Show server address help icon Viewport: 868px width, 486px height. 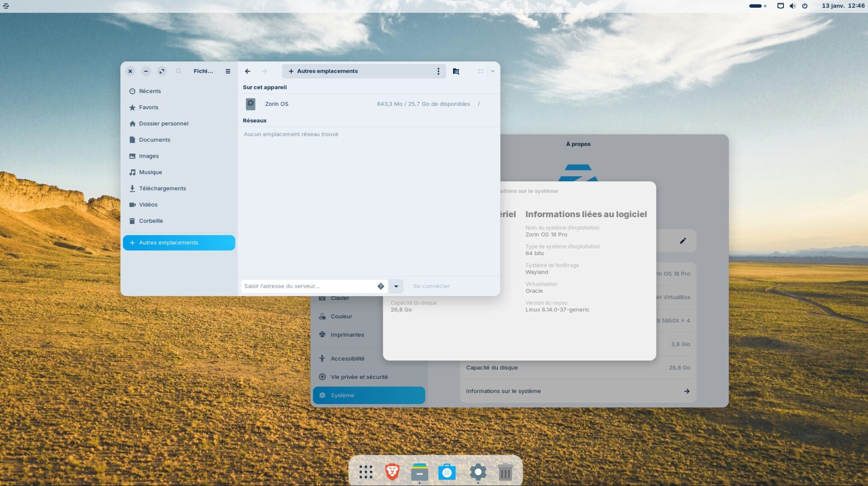[x=381, y=286]
